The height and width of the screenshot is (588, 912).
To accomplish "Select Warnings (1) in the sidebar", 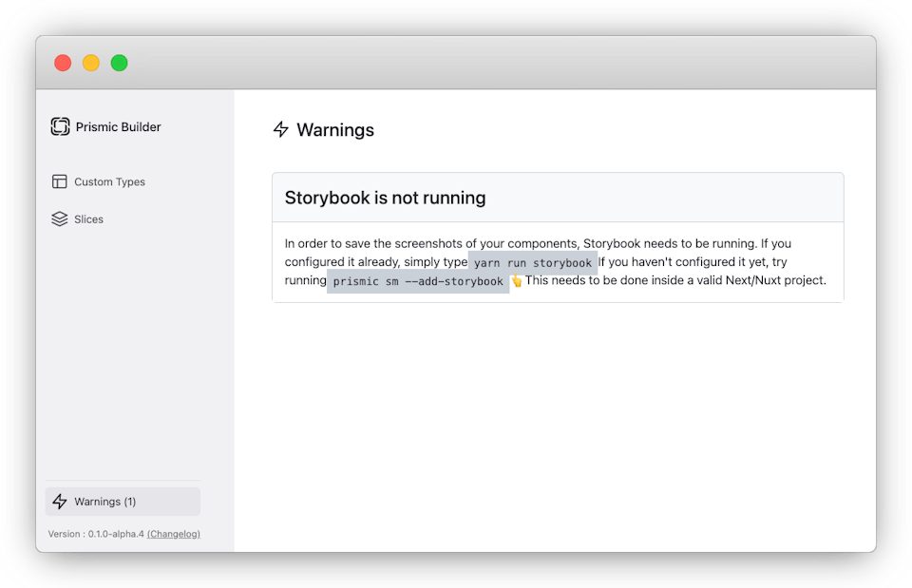I will point(123,502).
